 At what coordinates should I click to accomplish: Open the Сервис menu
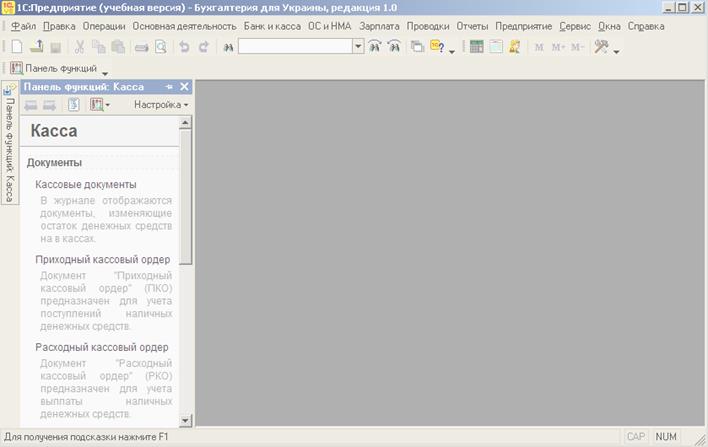[x=575, y=26]
